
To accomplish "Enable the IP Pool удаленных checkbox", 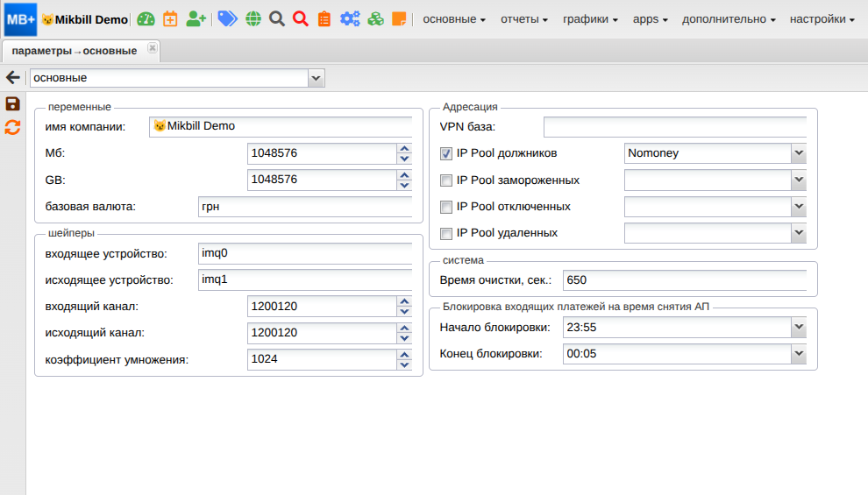I will 446,233.
